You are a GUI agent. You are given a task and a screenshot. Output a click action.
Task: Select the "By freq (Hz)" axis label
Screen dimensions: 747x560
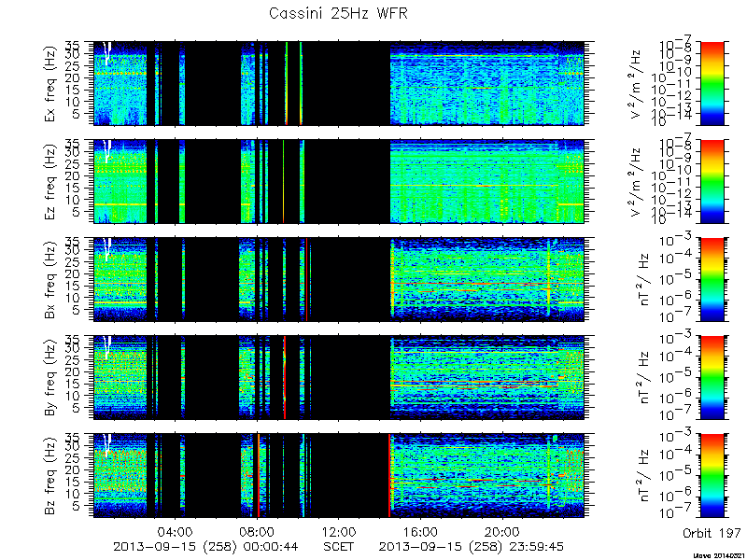50,378
